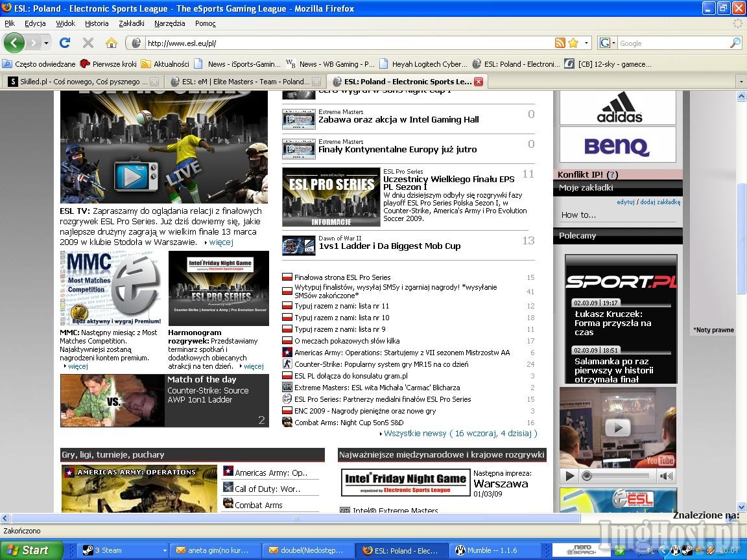Open the 1vs1 Ladder i Da Biggest Mob Cup article

pos(389,246)
